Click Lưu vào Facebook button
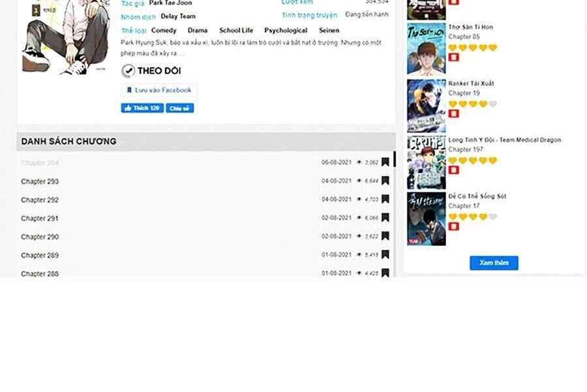 (x=159, y=90)
